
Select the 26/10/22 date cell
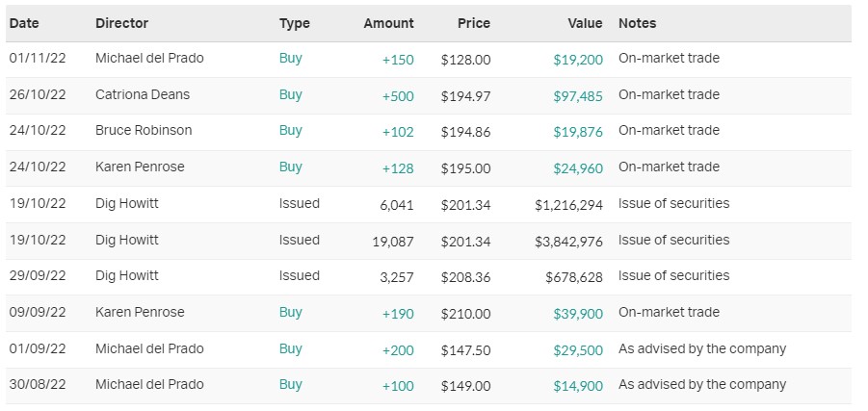[38, 94]
